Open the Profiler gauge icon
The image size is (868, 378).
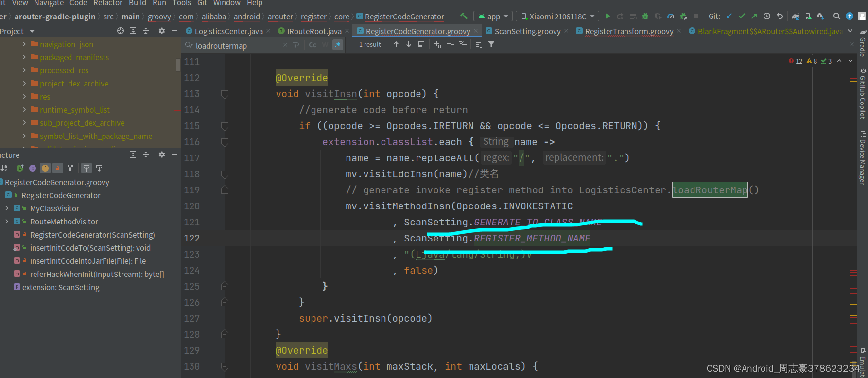[671, 16]
